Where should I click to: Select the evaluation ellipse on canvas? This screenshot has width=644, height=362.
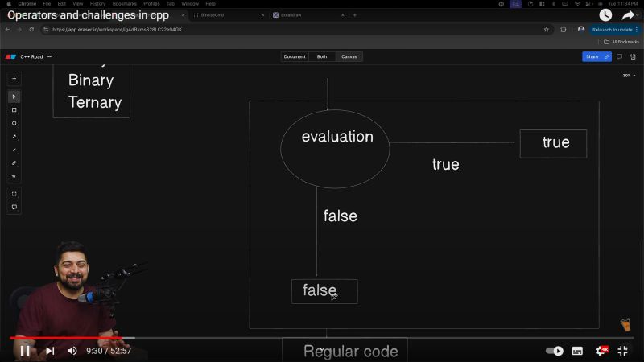(335, 149)
